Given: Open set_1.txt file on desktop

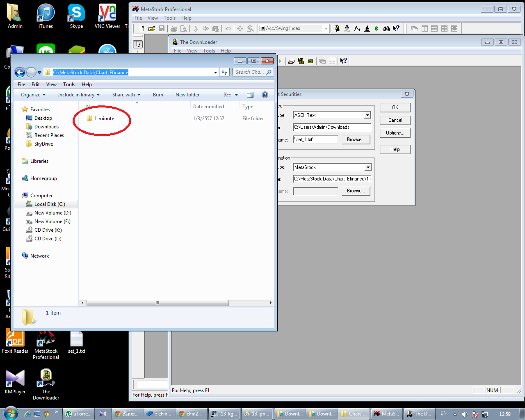Looking at the screenshot, I should pyautogui.click(x=77, y=342).
